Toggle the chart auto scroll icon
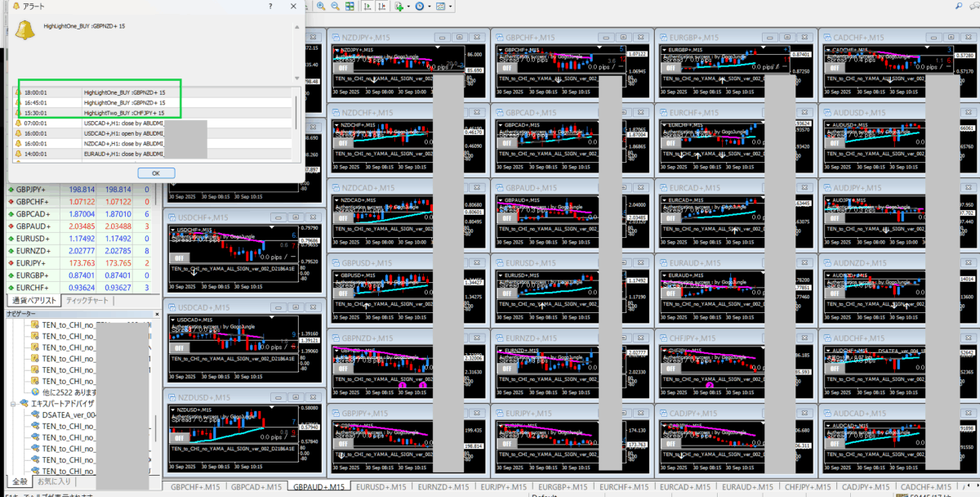980x497 pixels. coord(369,7)
